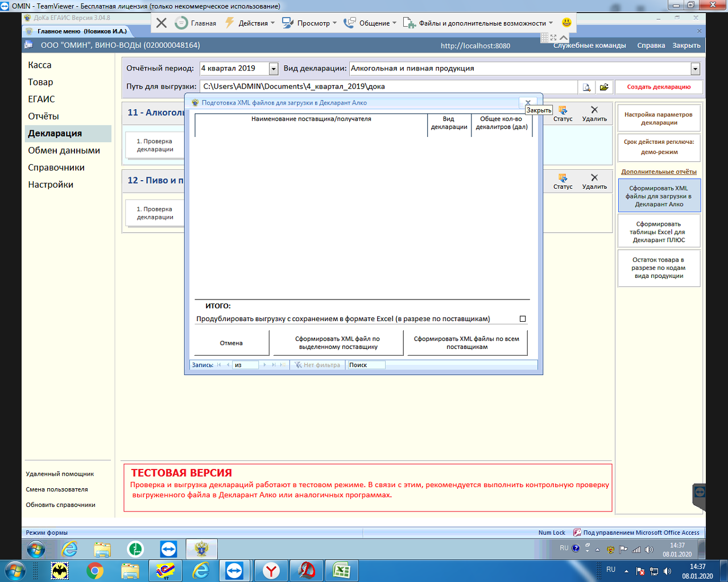Click the Отмена button in dialog
The height and width of the screenshot is (582, 728).
231,343
